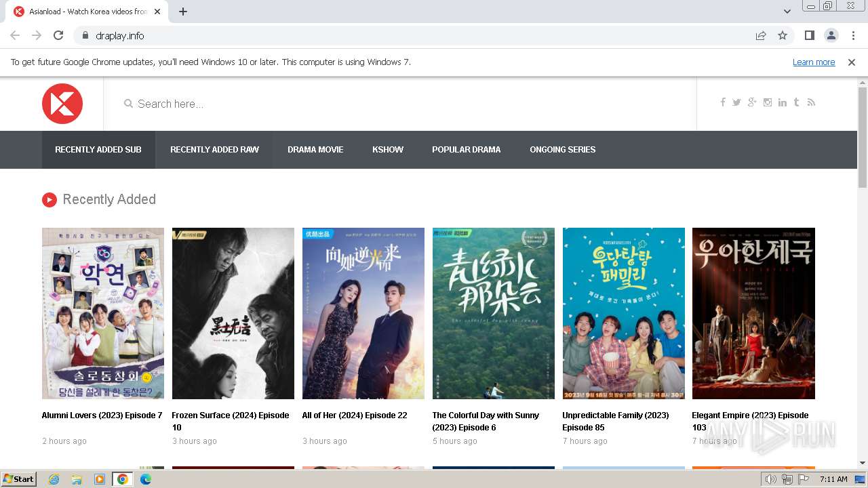This screenshot has width=868, height=488.
Task: Click the red K site logo
Action: coord(62,104)
